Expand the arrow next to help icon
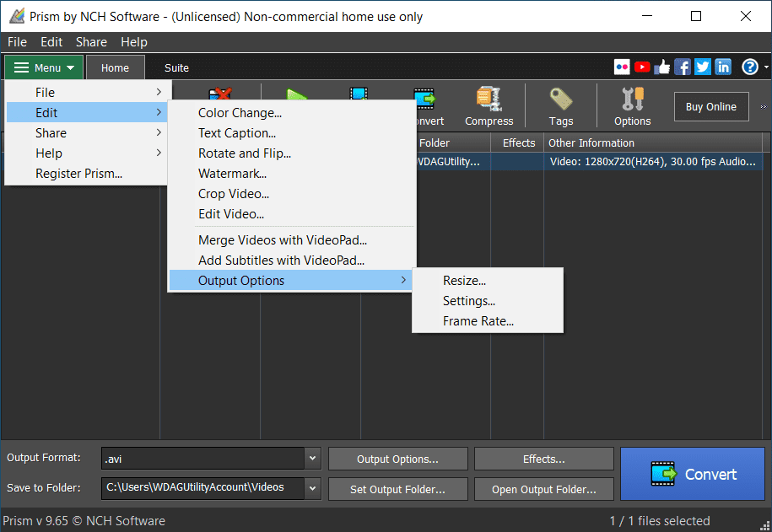Viewport: 772px width, 532px height. (x=766, y=67)
